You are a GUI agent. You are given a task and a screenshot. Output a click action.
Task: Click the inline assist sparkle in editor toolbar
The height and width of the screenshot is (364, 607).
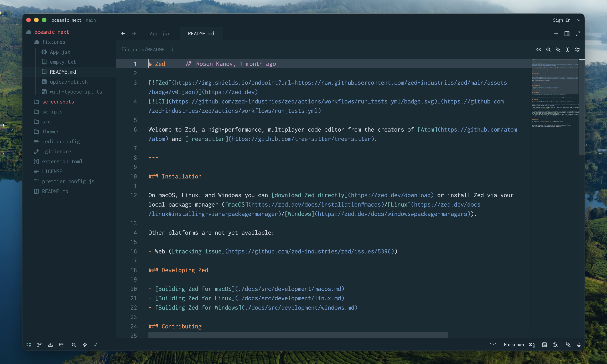click(558, 50)
